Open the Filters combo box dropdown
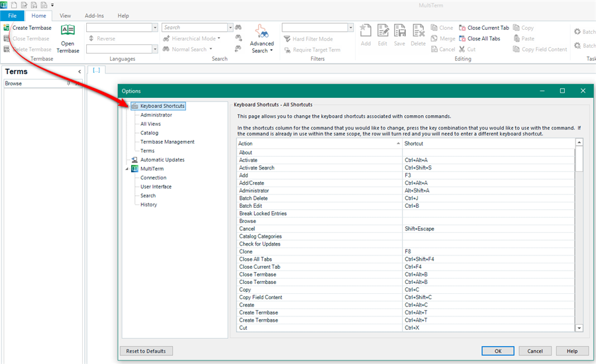 (350, 27)
